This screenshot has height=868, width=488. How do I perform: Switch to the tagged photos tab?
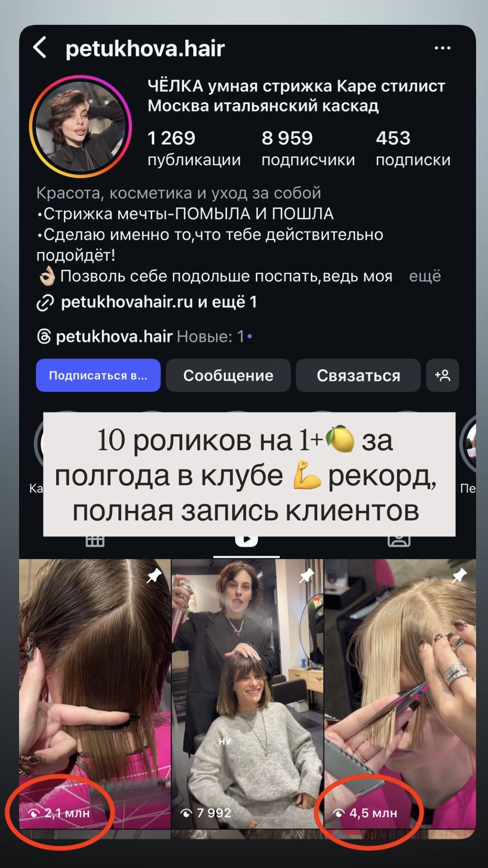click(399, 540)
